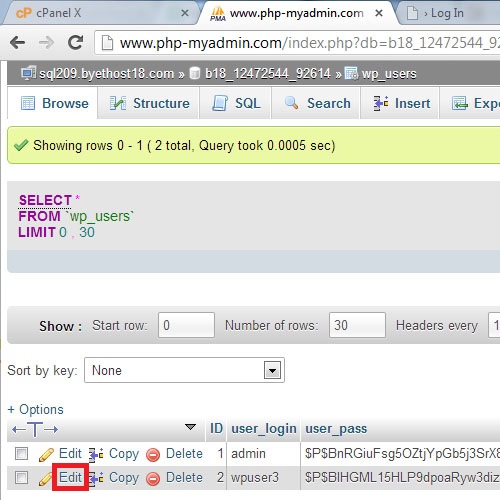Click Copy link for wpuser3 row
The height and width of the screenshot is (500, 500).
coord(124,478)
